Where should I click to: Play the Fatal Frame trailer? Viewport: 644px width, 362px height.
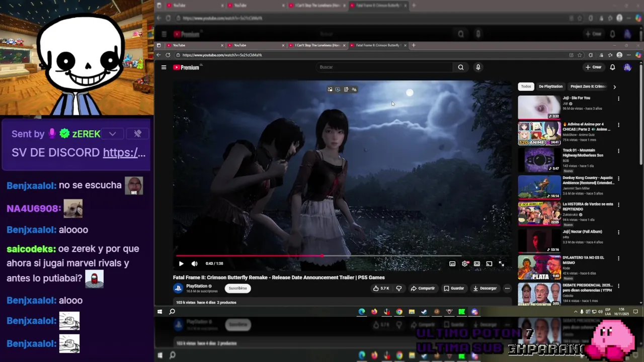(x=181, y=263)
